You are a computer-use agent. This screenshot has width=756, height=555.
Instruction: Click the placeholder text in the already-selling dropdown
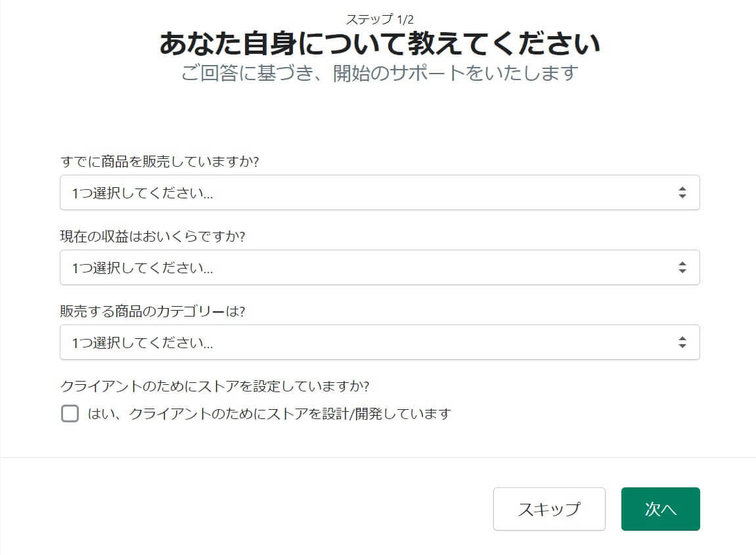tap(143, 193)
